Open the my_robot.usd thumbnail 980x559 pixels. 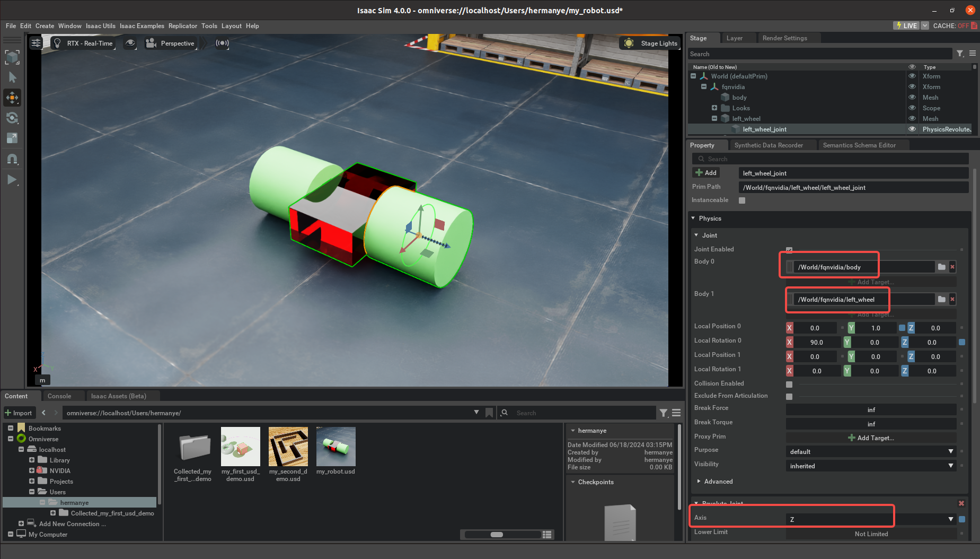point(336,447)
